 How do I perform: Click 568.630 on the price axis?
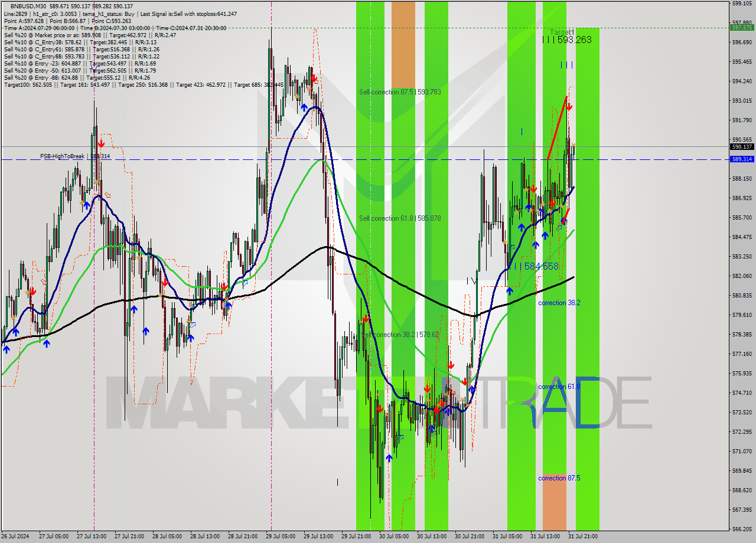click(742, 490)
